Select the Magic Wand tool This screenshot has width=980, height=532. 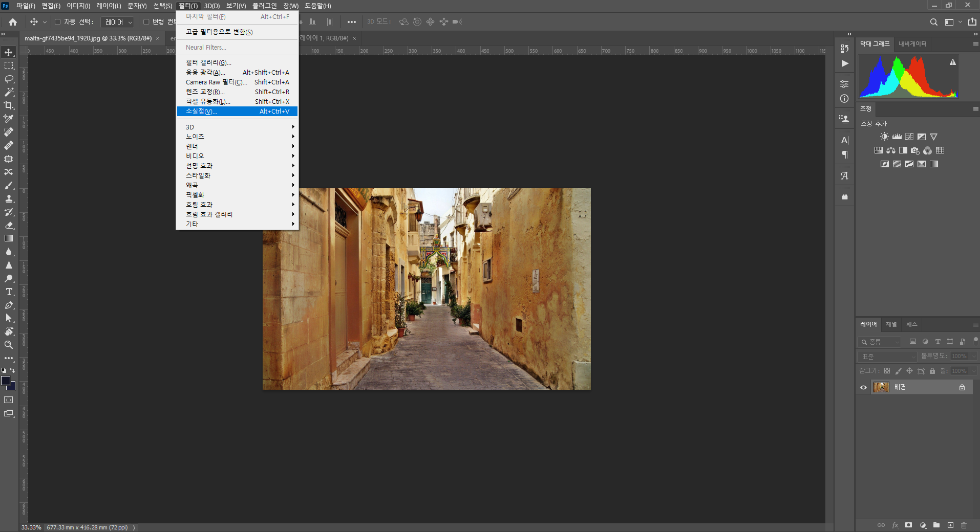(9, 92)
